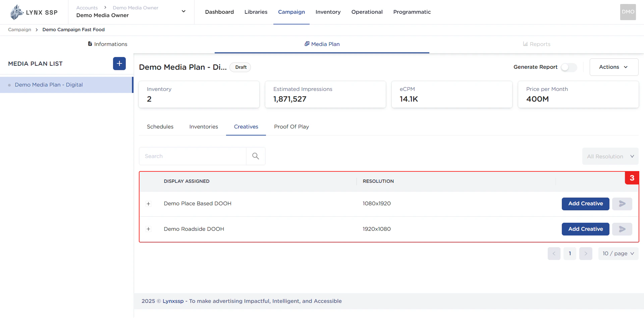Open the DMO user avatar
The height and width of the screenshot is (318, 644).
coord(628,12)
